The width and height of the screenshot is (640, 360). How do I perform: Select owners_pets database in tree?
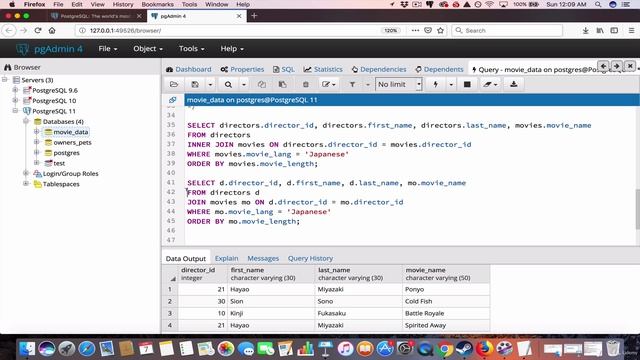pyautogui.click(x=72, y=142)
